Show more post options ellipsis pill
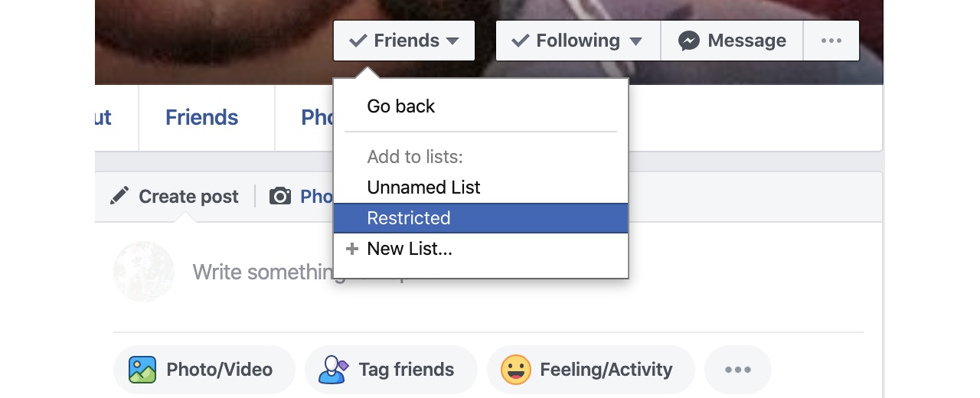 tap(737, 370)
